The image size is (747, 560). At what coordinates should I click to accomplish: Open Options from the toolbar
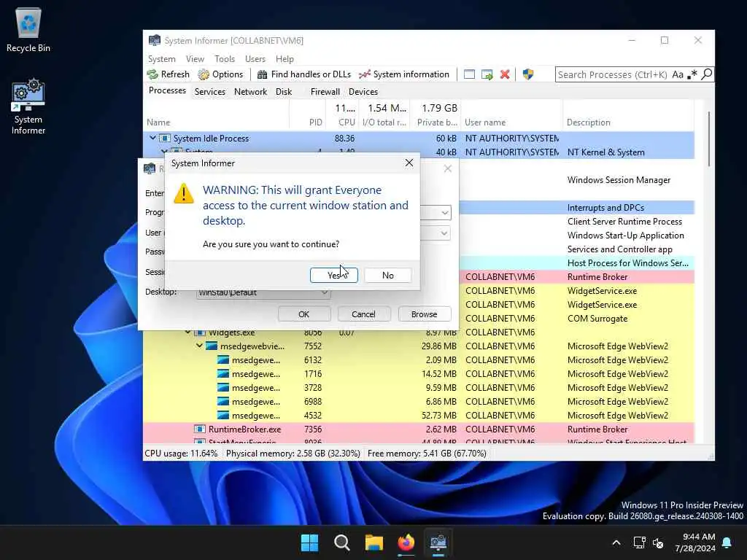click(x=220, y=74)
